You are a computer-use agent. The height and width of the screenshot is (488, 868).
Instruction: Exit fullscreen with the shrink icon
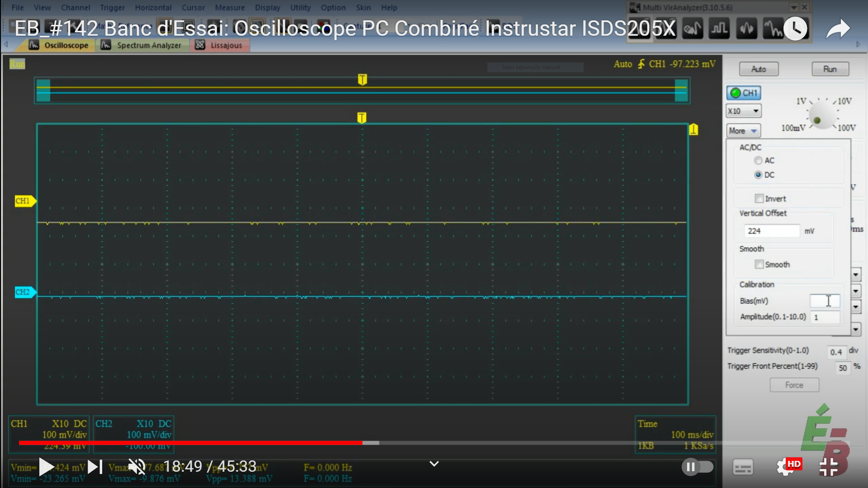click(x=828, y=467)
